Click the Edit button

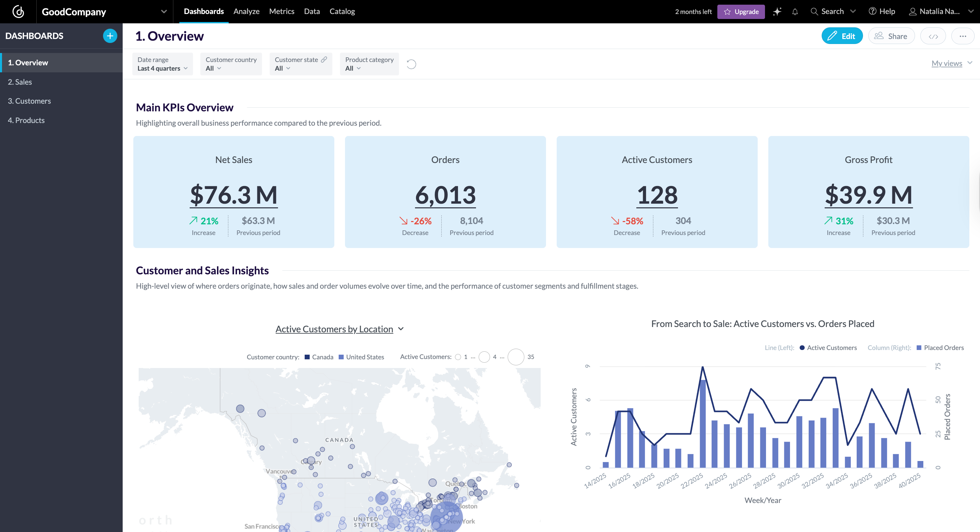[842, 36]
